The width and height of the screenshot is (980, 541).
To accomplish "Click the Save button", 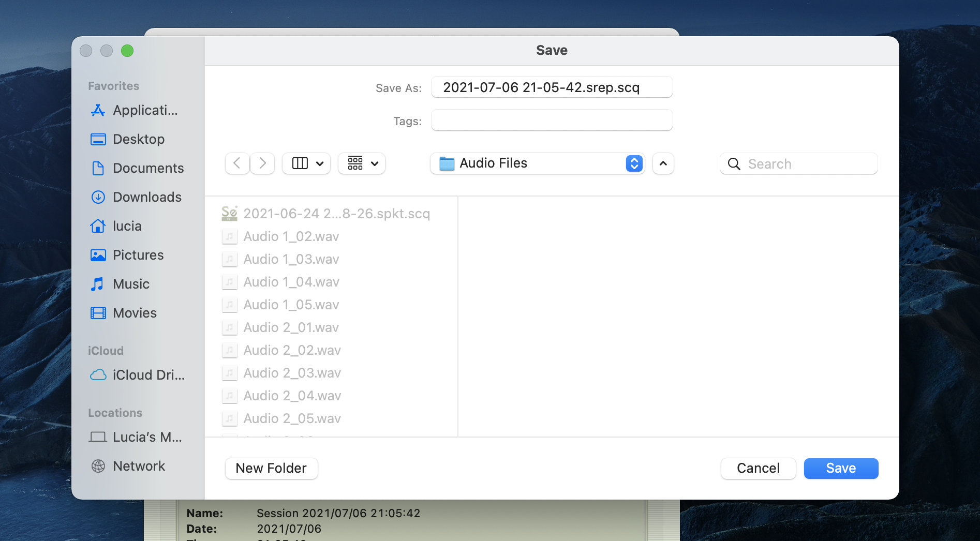I will (x=841, y=468).
